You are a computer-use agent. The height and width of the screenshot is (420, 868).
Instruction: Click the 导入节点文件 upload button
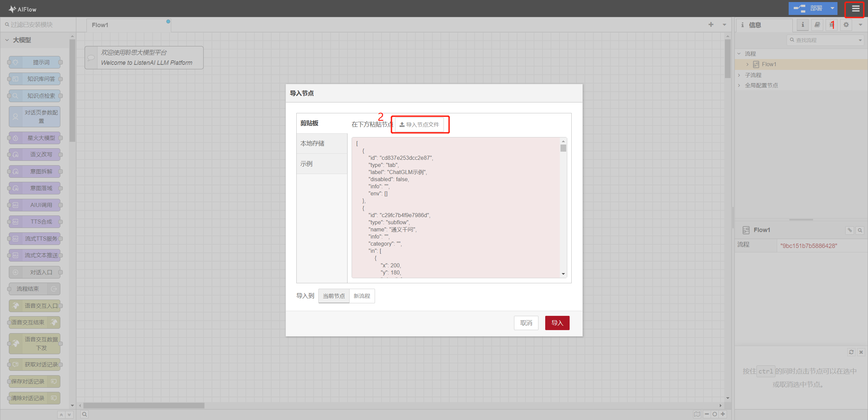pos(419,125)
